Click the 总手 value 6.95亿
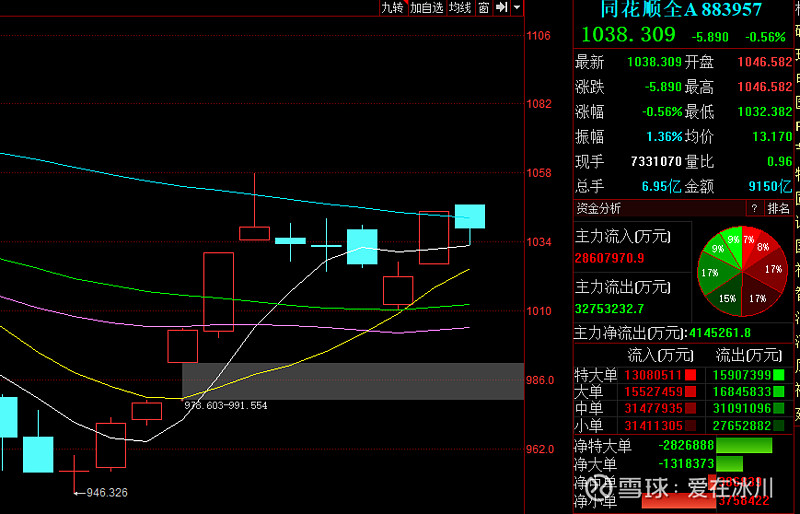Viewport: 800px width, 514px height. tap(661, 186)
